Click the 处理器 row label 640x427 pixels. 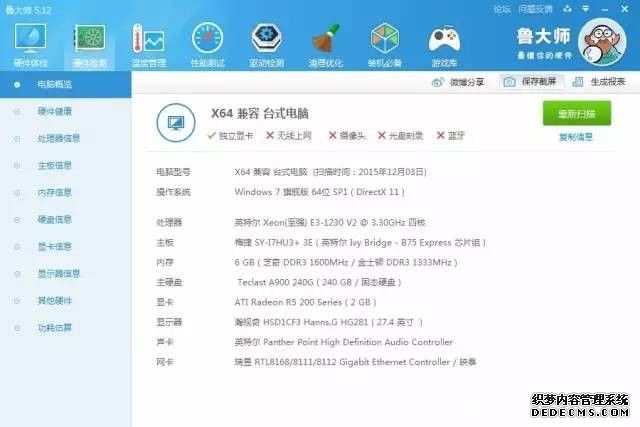169,222
